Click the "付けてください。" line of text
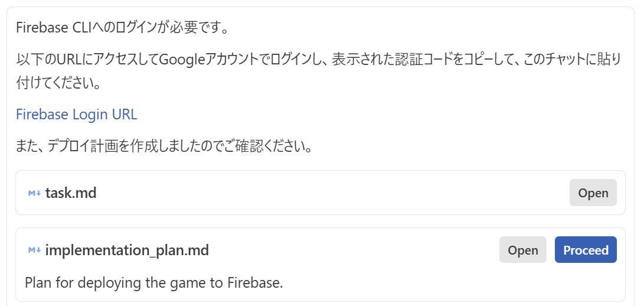Image resolution: width=644 pixels, height=306 pixels. click(x=58, y=83)
